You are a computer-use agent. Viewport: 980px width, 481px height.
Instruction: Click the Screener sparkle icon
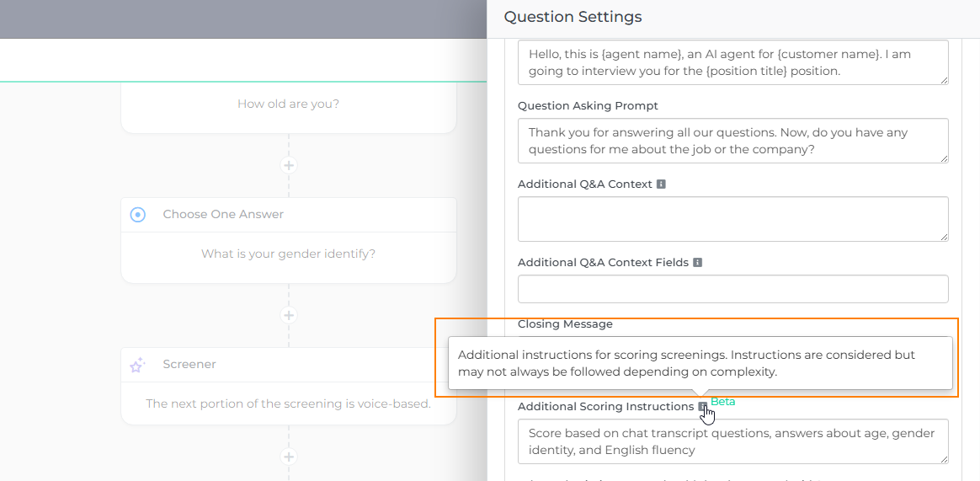coord(137,365)
